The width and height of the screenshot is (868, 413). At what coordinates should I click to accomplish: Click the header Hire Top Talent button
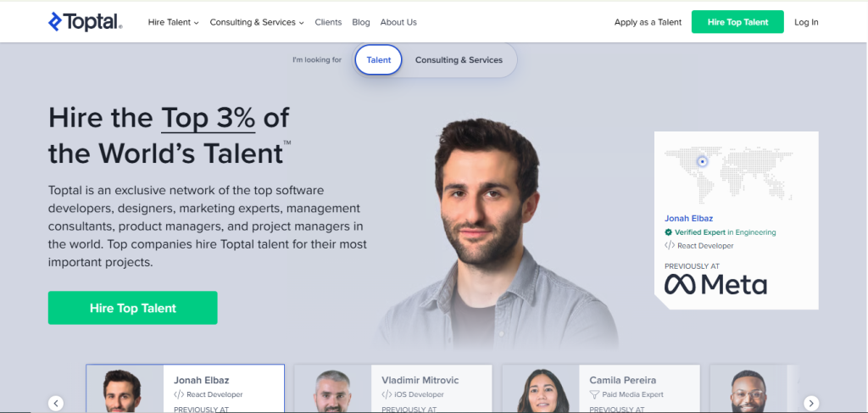pos(737,22)
